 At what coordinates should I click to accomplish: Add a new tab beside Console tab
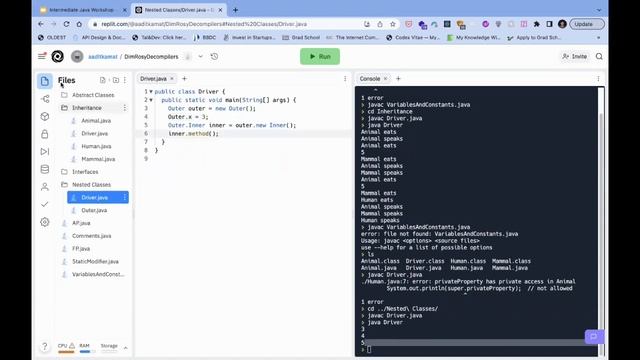[x=398, y=78]
